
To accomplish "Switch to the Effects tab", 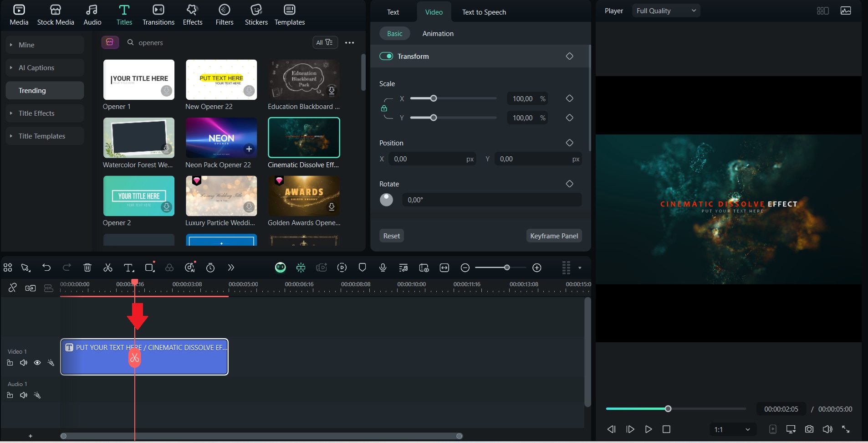I will (193, 15).
